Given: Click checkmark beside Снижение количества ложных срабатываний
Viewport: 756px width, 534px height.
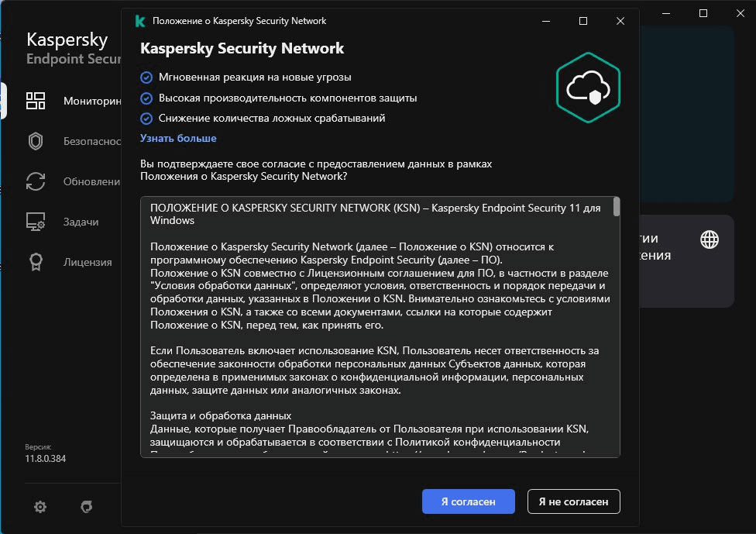Looking at the screenshot, I should point(146,119).
